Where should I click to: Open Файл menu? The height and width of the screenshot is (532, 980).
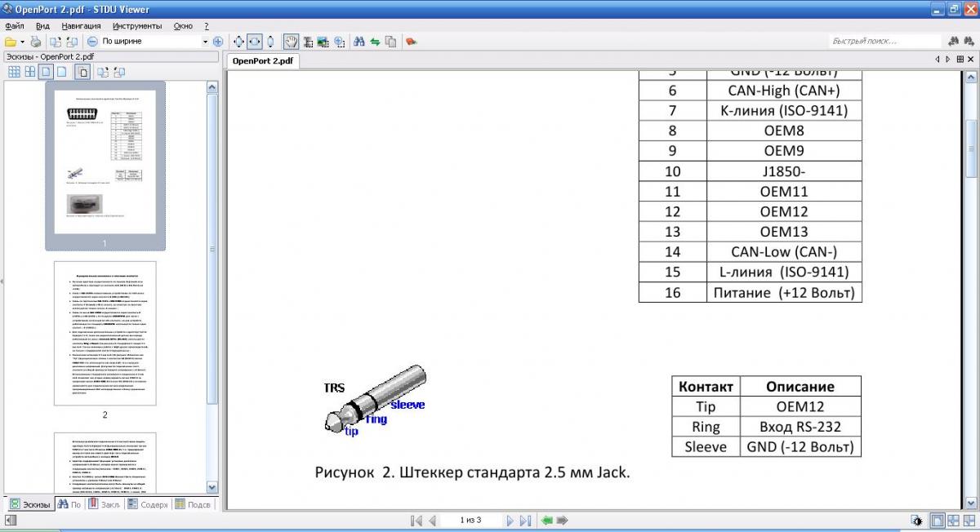coord(14,26)
